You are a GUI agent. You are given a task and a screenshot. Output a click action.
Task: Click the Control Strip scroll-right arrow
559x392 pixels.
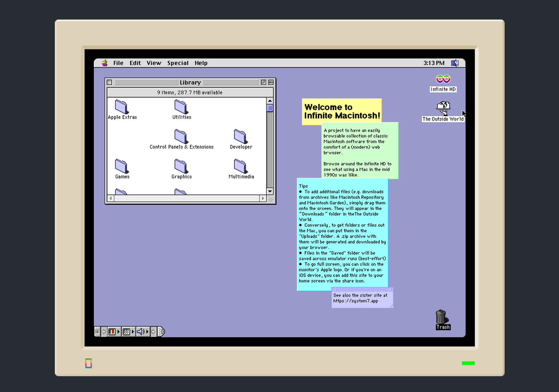pos(153,332)
